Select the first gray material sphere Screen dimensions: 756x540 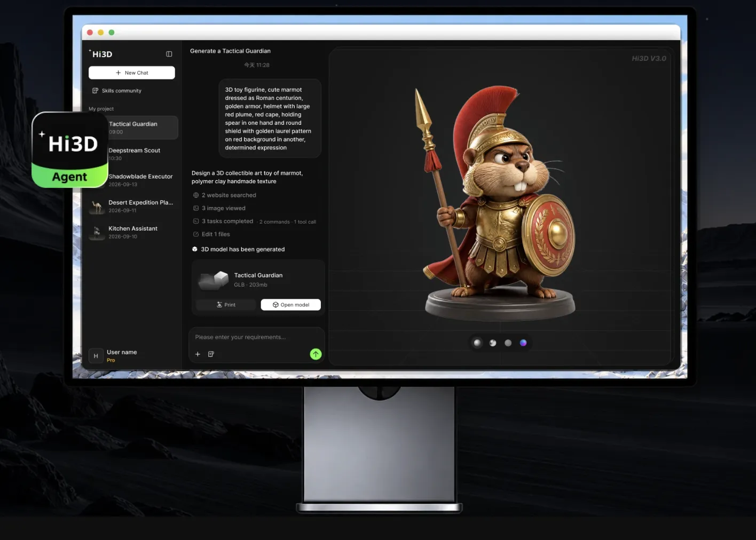coord(477,343)
